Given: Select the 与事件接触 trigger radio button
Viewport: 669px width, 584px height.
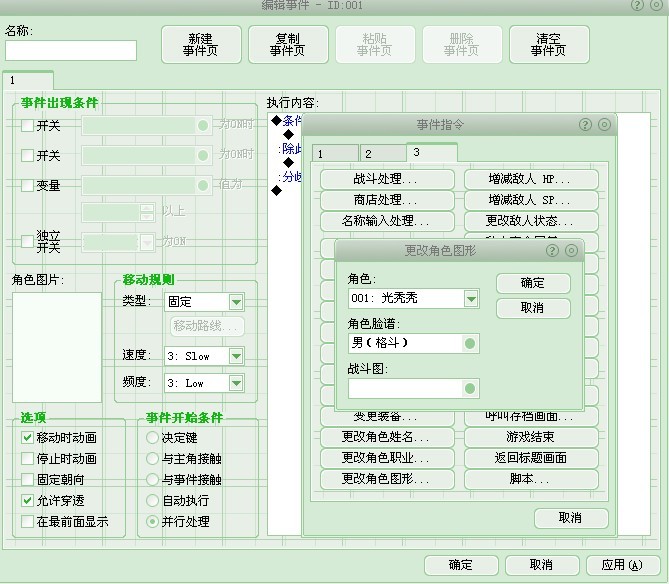Looking at the screenshot, I should click(x=152, y=479).
